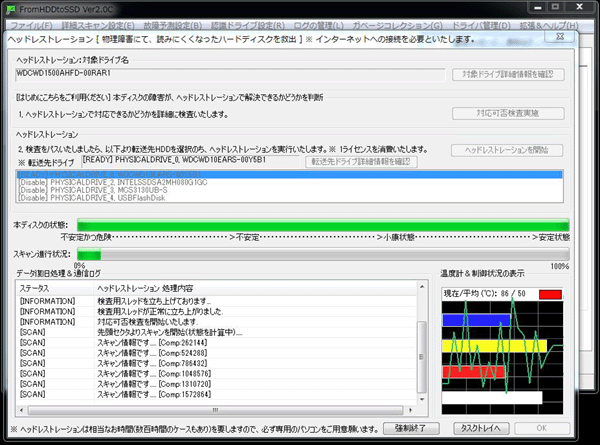Close the ヘッドレストレーション dialog with X
Screen dimensions: 600x445
click(560, 36)
